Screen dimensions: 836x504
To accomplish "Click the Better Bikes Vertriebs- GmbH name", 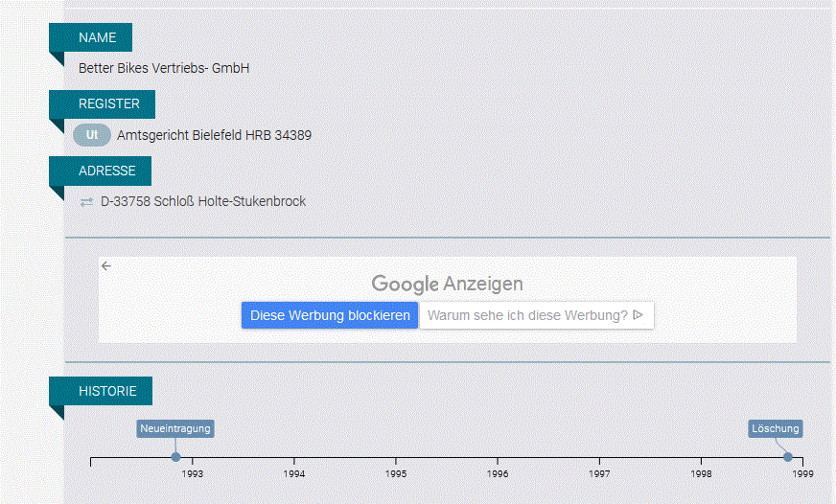I will (x=164, y=68).
